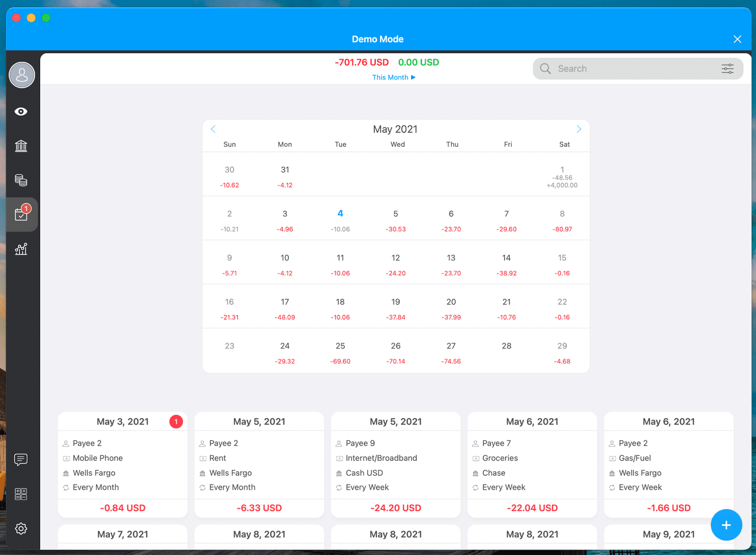The height and width of the screenshot is (555, 756).
Task: Expand the This Month period selector
Action: pos(394,77)
